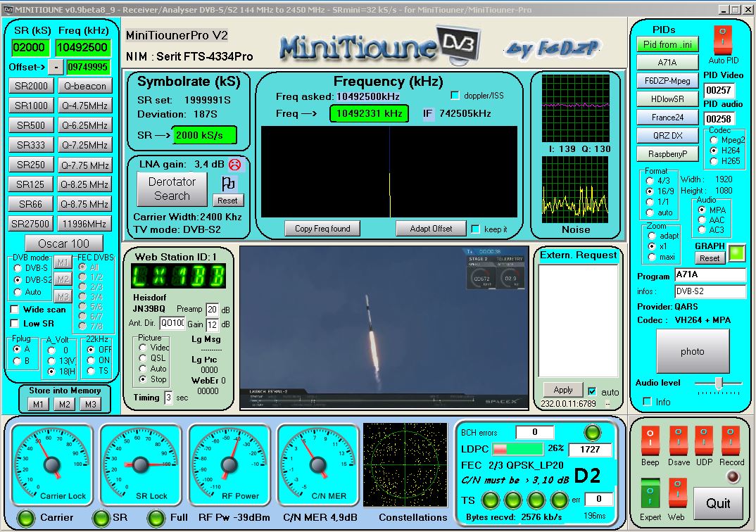
Task: Load the 'Pid from .ini' preset
Action: (667, 44)
